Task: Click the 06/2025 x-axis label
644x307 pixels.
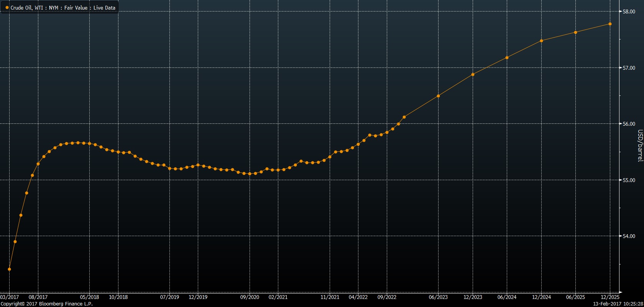Action: coord(575,297)
